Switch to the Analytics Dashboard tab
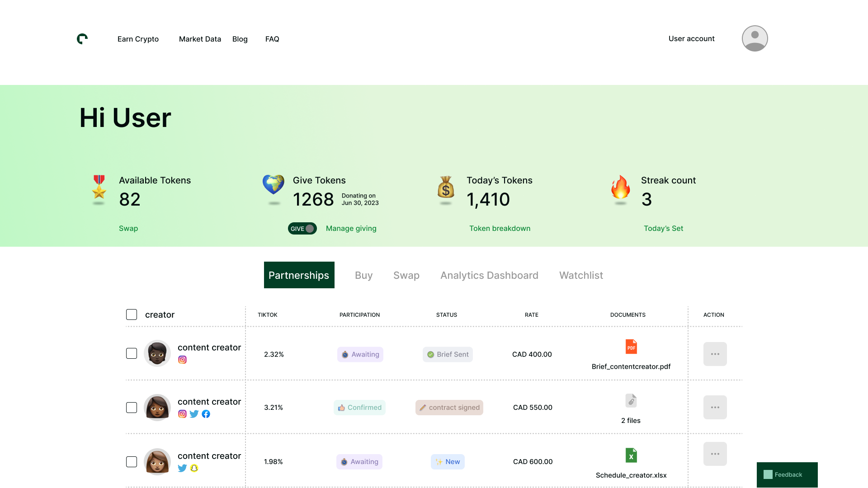The height and width of the screenshot is (488, 868). 489,275
